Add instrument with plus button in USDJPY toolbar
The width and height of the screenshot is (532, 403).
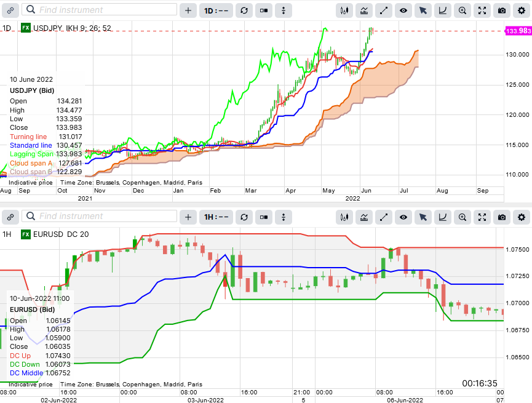[x=188, y=10]
